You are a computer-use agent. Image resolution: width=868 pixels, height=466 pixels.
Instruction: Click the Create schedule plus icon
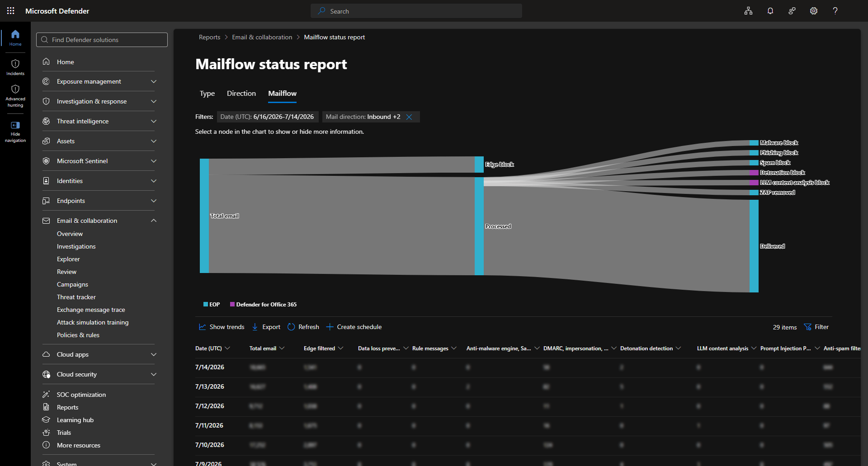pos(330,327)
